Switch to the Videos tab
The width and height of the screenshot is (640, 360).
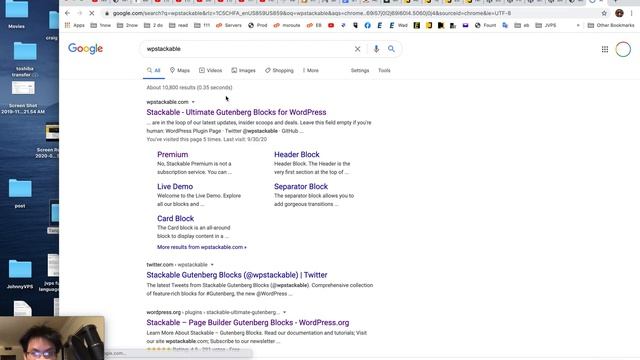point(211,71)
